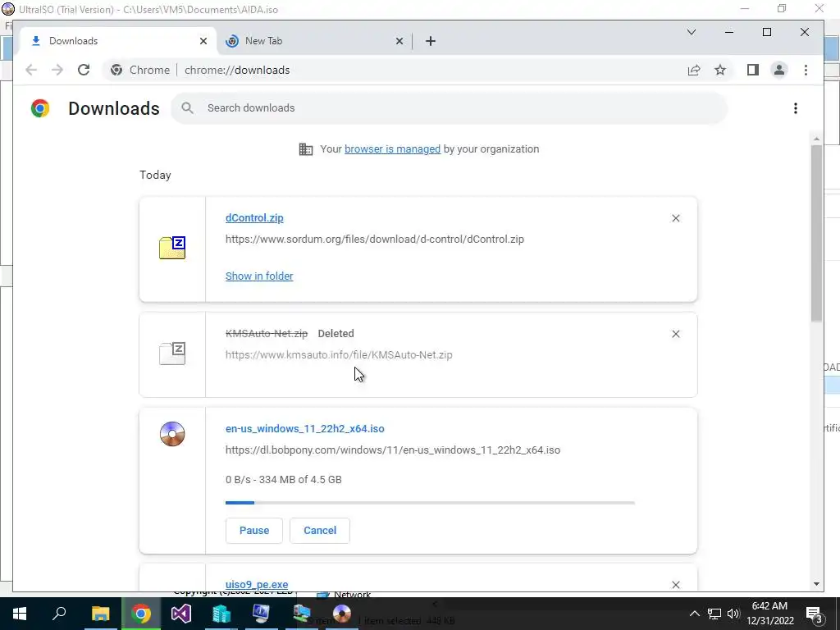Click the UltraISO disc taskbar icon
Viewport: 840px width, 630px height.
click(342, 614)
